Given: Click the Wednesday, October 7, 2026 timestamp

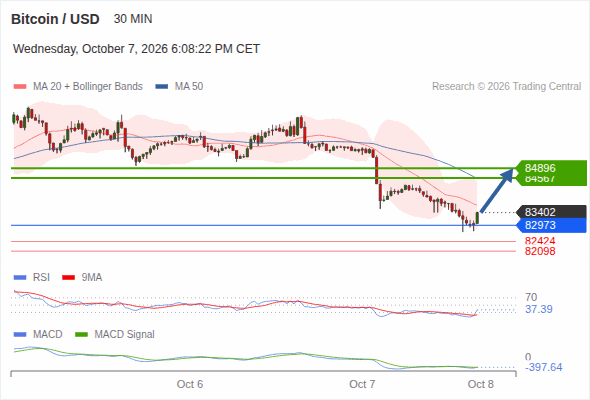Looking at the screenshot, I should (x=136, y=49).
